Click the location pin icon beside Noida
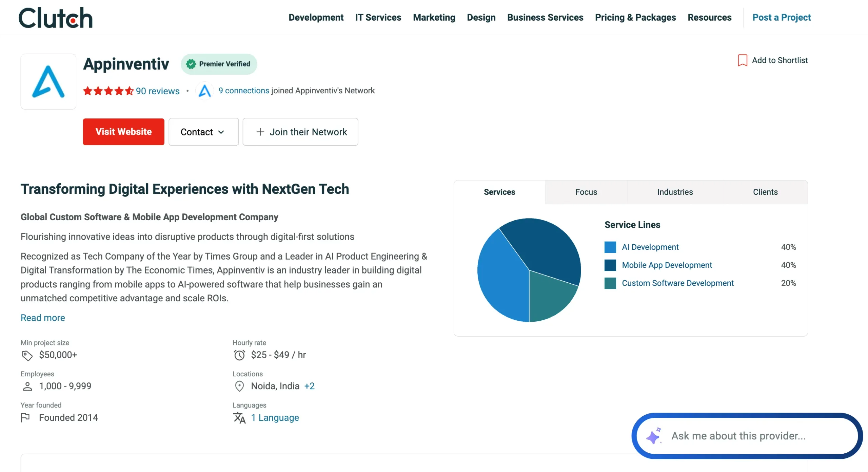 pos(240,386)
